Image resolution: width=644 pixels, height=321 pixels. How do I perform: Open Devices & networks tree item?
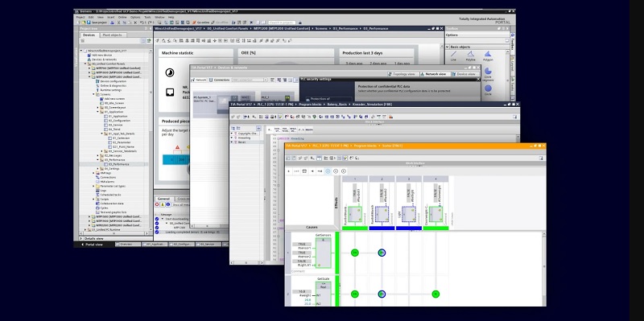pos(101,60)
